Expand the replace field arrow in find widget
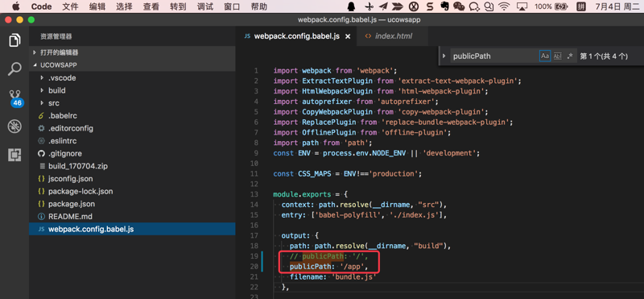The width and height of the screenshot is (644, 299). [x=444, y=56]
